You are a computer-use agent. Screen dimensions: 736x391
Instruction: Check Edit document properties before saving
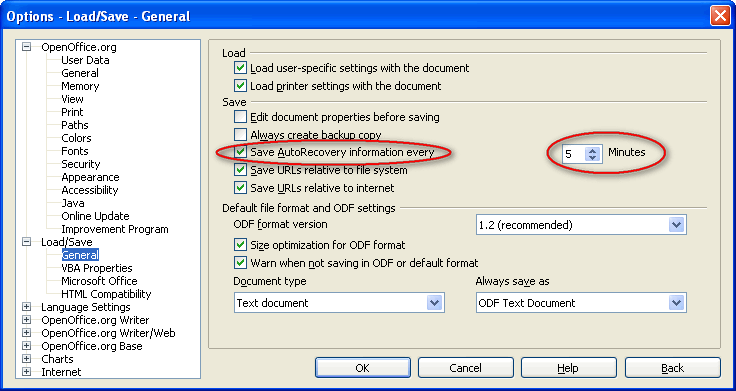tap(240, 117)
